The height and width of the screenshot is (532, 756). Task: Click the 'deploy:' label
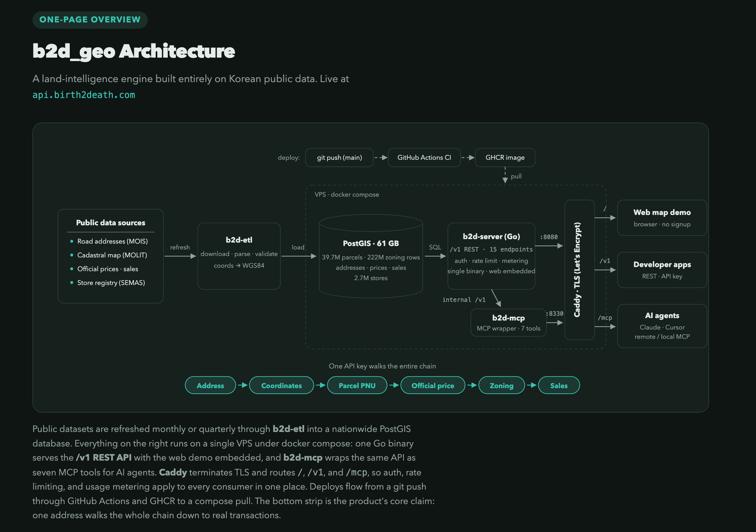[289, 158]
